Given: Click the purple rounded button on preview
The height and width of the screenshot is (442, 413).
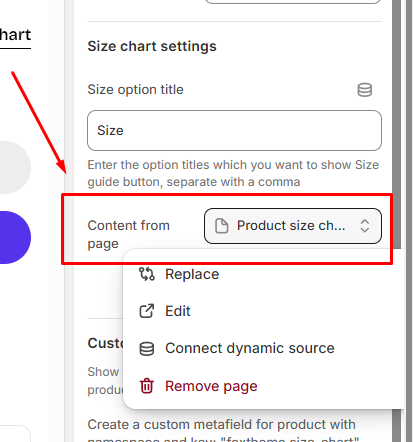Looking at the screenshot, I should coord(14,237).
